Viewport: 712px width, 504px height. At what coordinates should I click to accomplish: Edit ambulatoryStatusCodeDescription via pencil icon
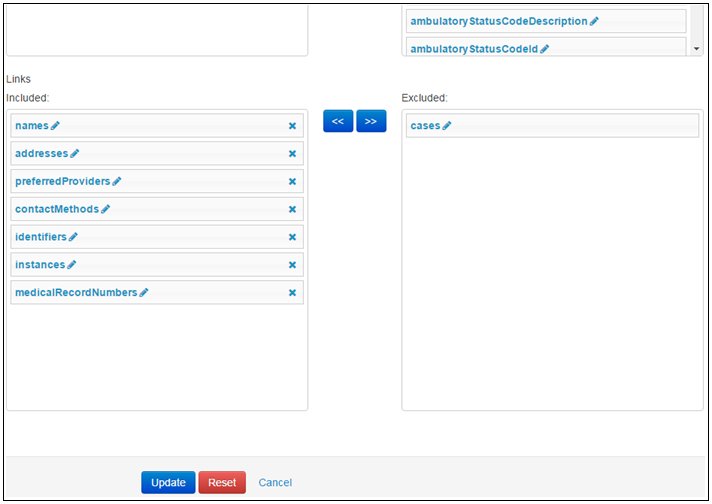(x=594, y=21)
